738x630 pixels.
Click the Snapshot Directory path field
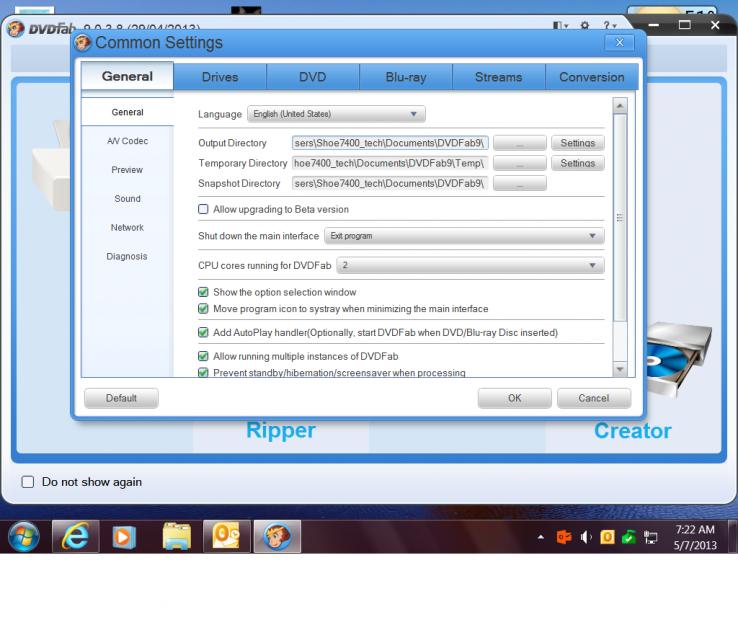pyautogui.click(x=390, y=183)
